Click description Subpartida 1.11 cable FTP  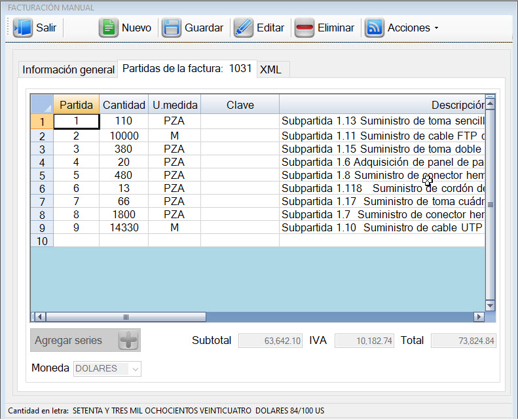(382, 136)
